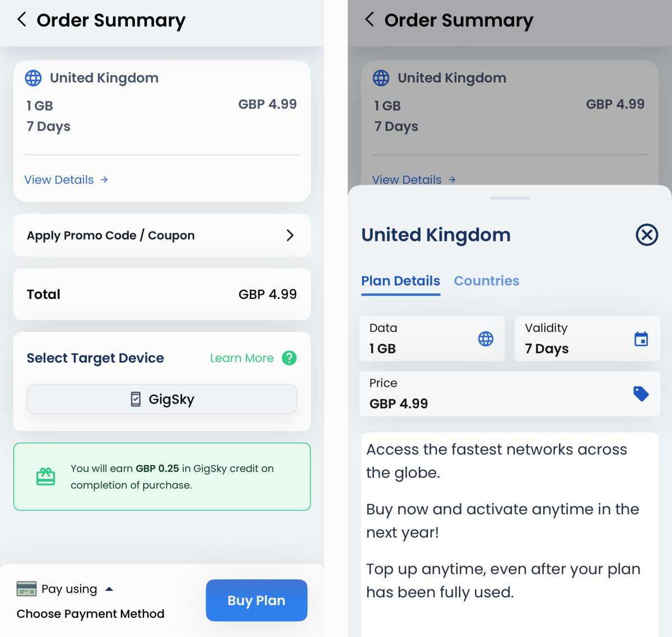672x637 pixels.
Task: Switch to the Countries tab
Action: [x=486, y=280]
